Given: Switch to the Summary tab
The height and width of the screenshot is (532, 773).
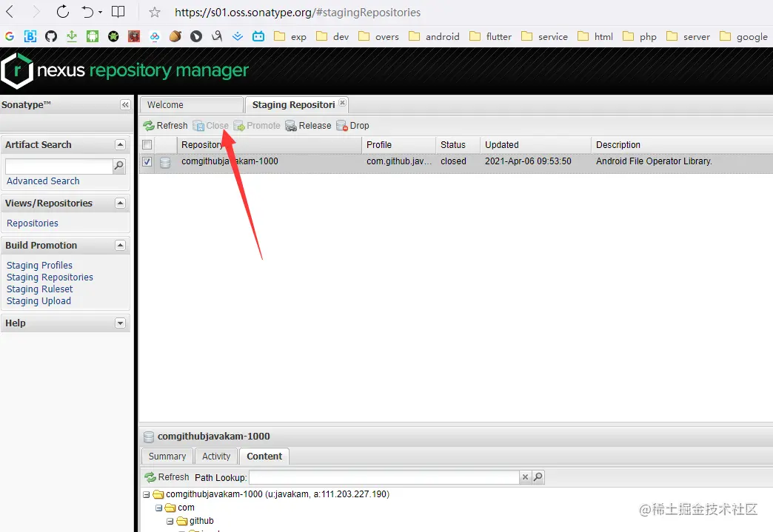Looking at the screenshot, I should tap(167, 457).
